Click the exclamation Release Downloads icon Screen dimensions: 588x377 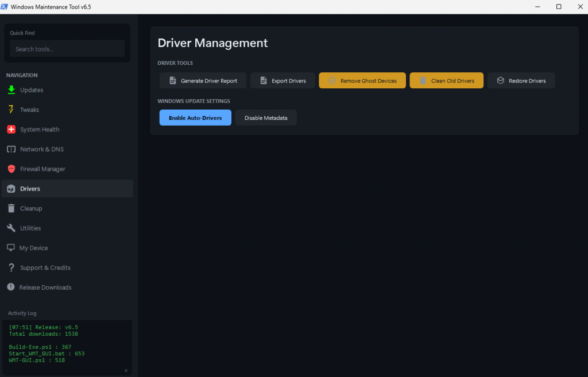(11, 287)
